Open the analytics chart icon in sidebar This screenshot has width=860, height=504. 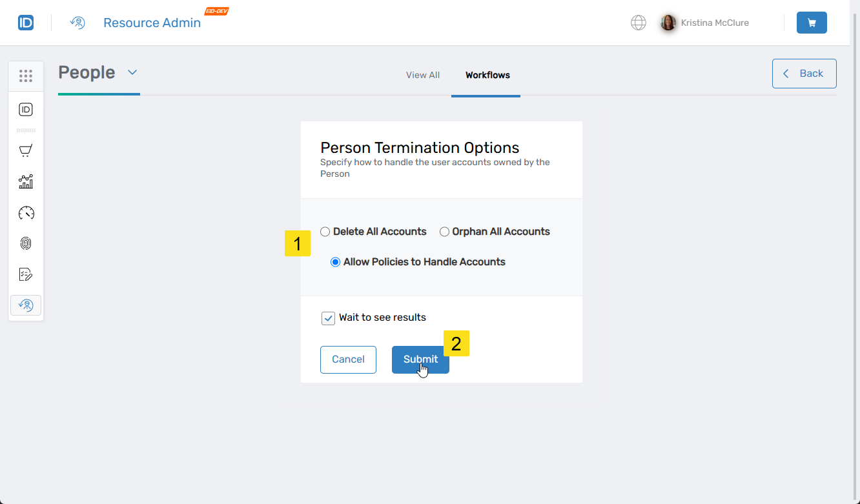[26, 181]
